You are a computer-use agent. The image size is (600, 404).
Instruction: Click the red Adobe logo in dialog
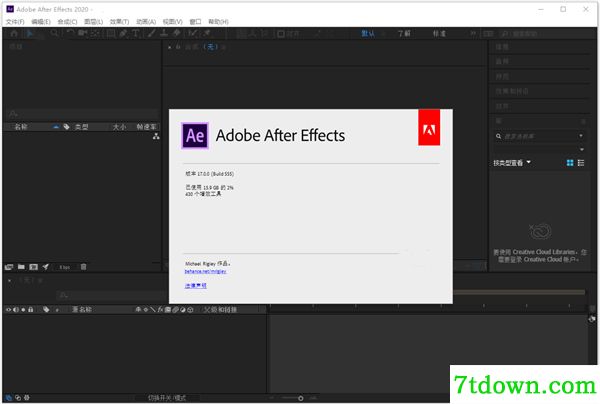[429, 127]
